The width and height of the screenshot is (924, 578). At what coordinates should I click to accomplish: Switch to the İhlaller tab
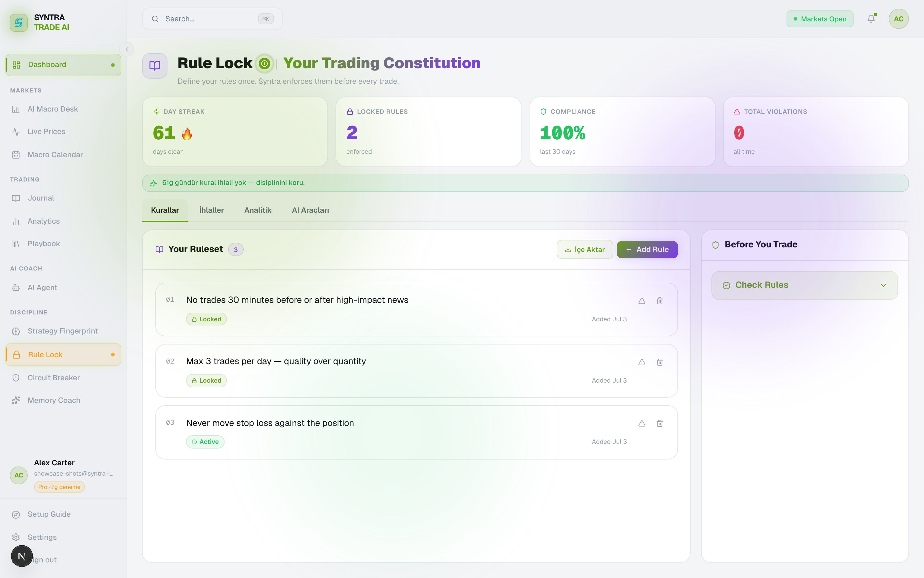tap(212, 210)
